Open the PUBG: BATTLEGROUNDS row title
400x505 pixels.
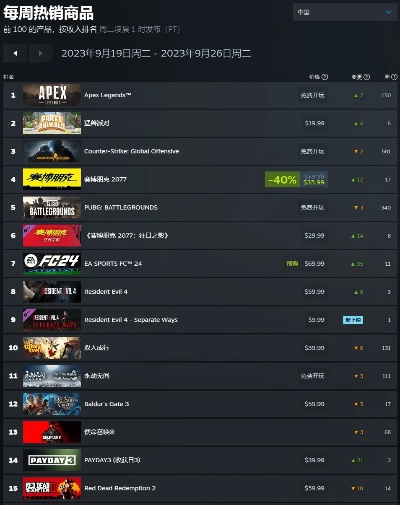pos(121,207)
